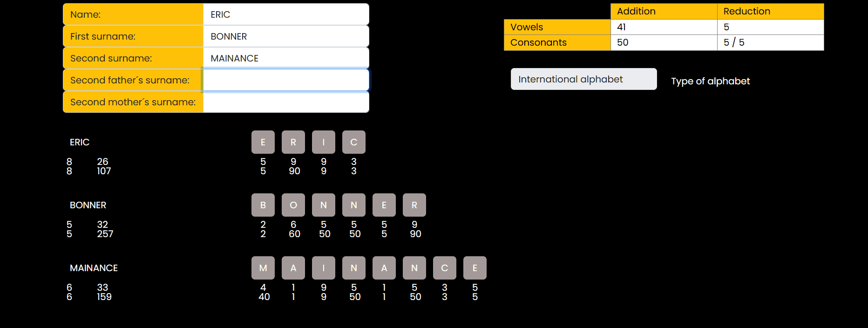Click the Name field containing ERIC
The image size is (868, 328).
[x=286, y=14]
